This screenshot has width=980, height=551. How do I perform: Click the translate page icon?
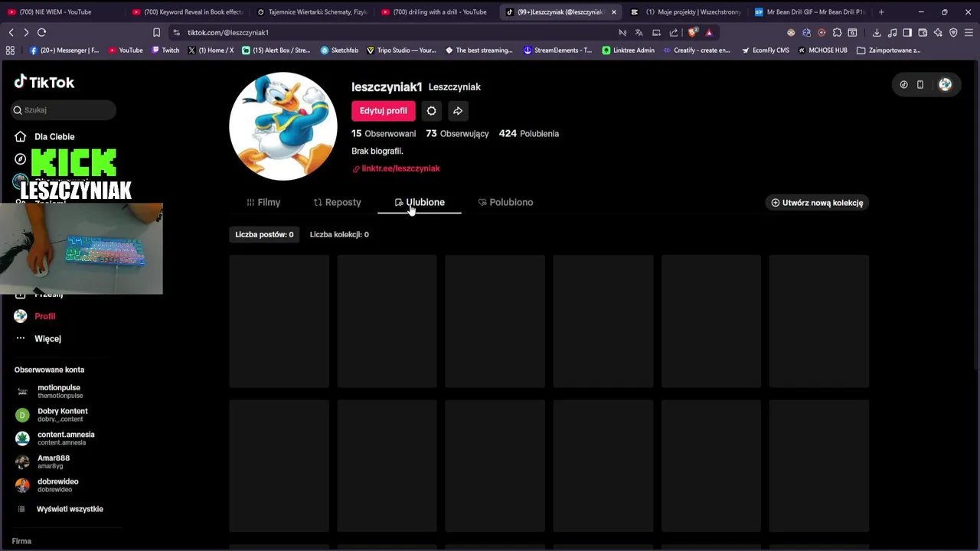(639, 32)
